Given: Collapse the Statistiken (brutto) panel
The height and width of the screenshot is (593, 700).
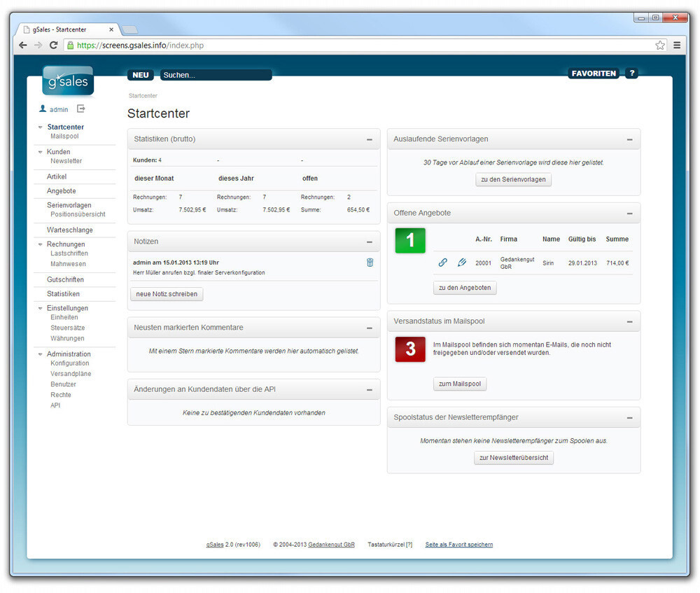Looking at the screenshot, I should (x=369, y=139).
